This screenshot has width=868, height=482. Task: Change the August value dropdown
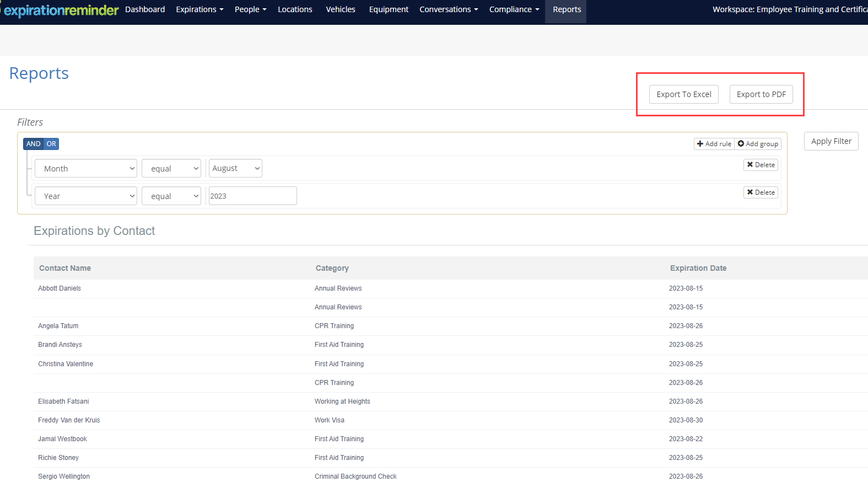click(x=235, y=168)
